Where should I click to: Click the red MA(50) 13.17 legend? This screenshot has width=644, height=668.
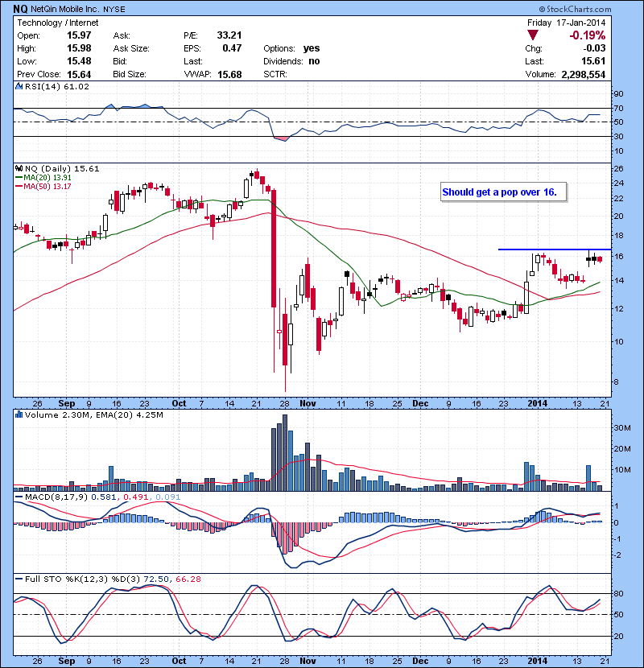tap(43, 187)
